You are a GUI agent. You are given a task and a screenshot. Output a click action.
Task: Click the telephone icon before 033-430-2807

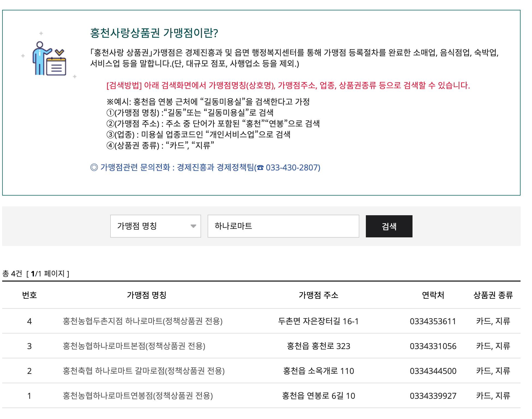[x=261, y=168]
